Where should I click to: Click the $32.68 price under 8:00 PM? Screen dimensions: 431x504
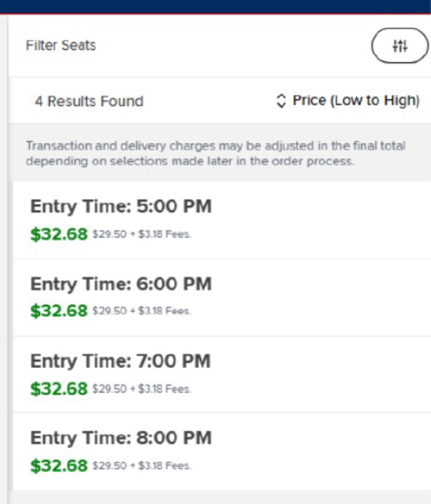click(59, 466)
